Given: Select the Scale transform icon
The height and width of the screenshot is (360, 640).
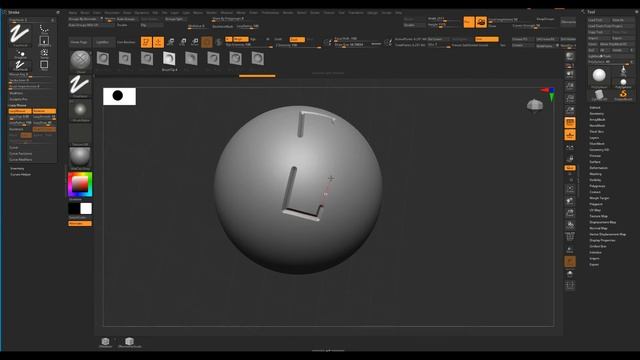Looking at the screenshot, I should (x=183, y=42).
